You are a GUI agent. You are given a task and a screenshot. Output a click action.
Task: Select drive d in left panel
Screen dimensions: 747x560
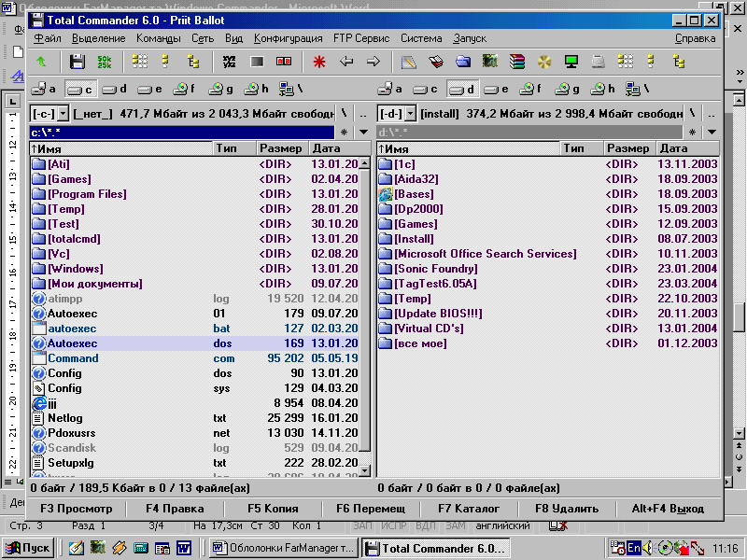pyautogui.click(x=114, y=89)
